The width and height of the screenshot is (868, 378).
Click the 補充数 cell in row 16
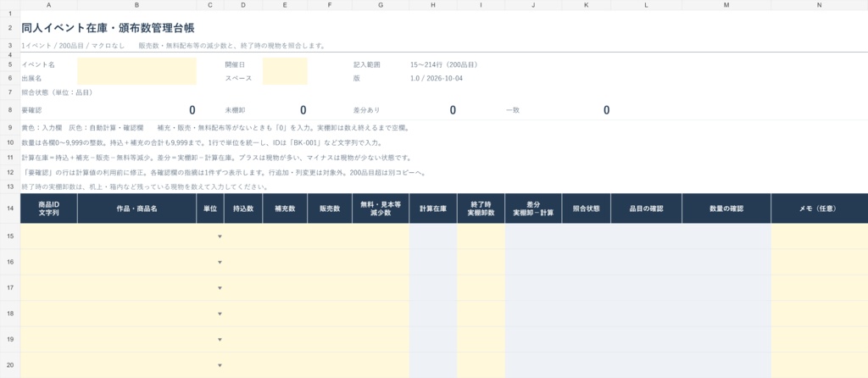tap(285, 263)
